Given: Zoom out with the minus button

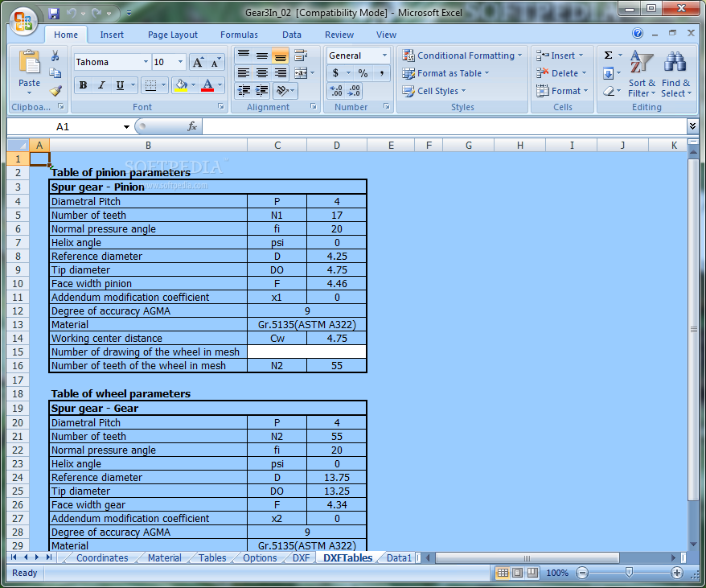Looking at the screenshot, I should pyautogui.click(x=582, y=573).
